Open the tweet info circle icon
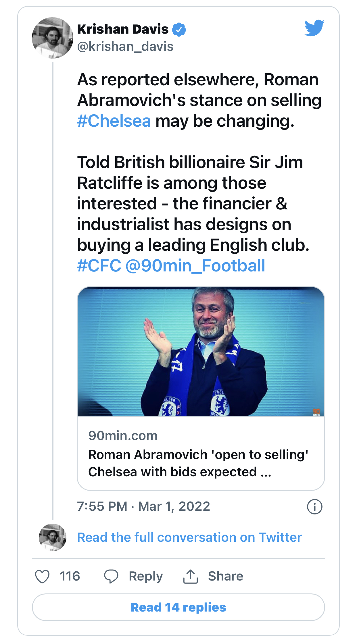 (314, 507)
